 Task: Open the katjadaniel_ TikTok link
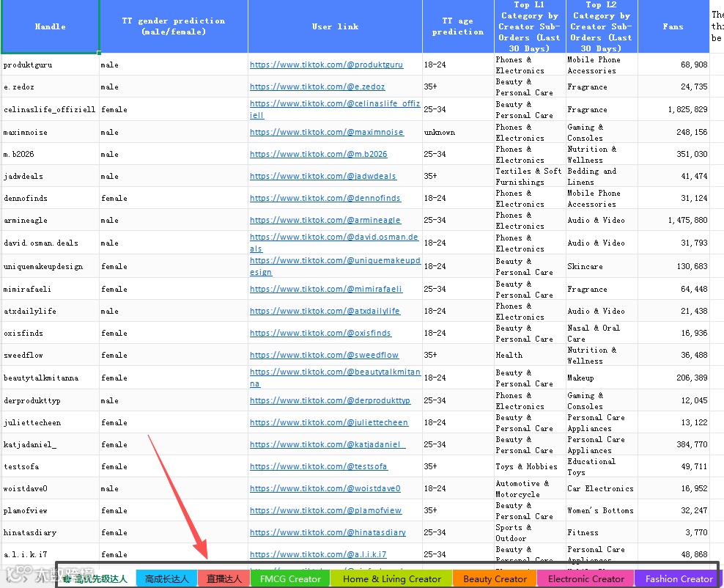click(328, 444)
